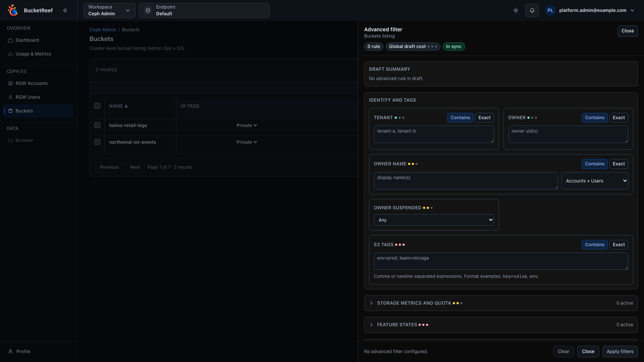The image size is (644, 362).
Task: Click the Browser sidebar item
Action: (38, 140)
